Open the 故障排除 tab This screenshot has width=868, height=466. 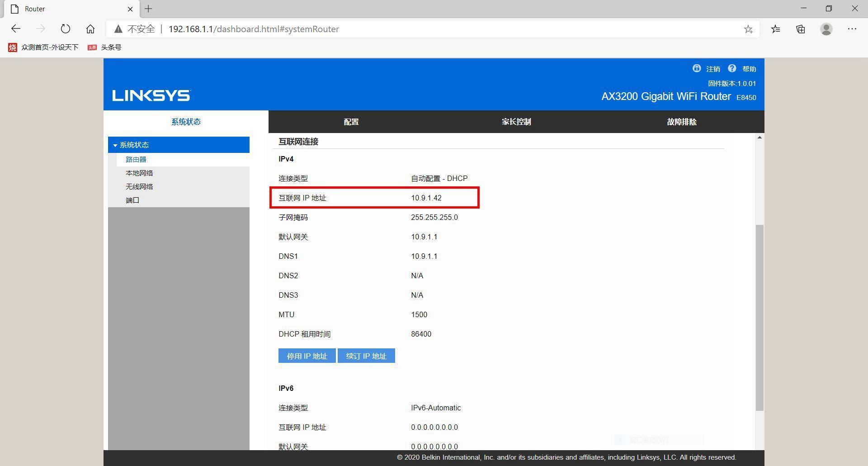pos(681,121)
